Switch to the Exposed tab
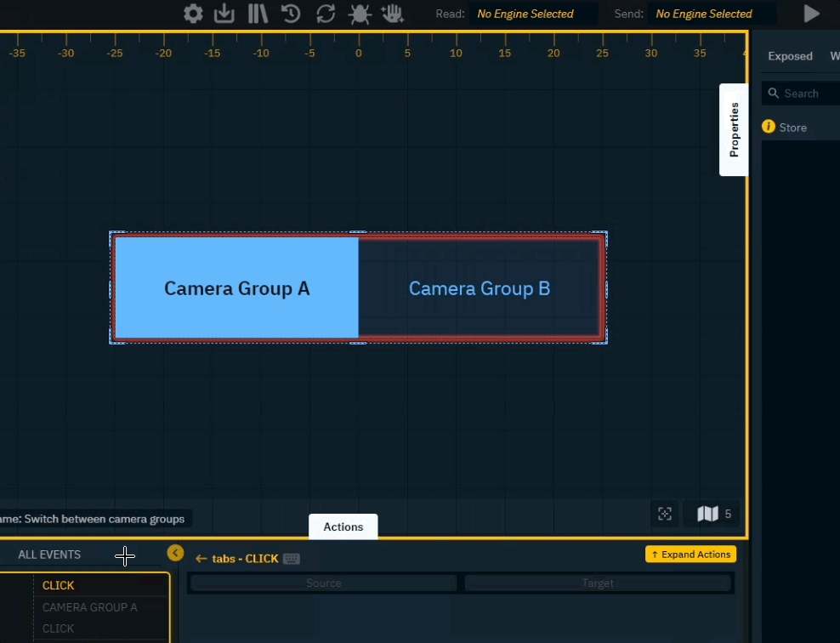This screenshot has height=643, width=840. pyautogui.click(x=790, y=56)
